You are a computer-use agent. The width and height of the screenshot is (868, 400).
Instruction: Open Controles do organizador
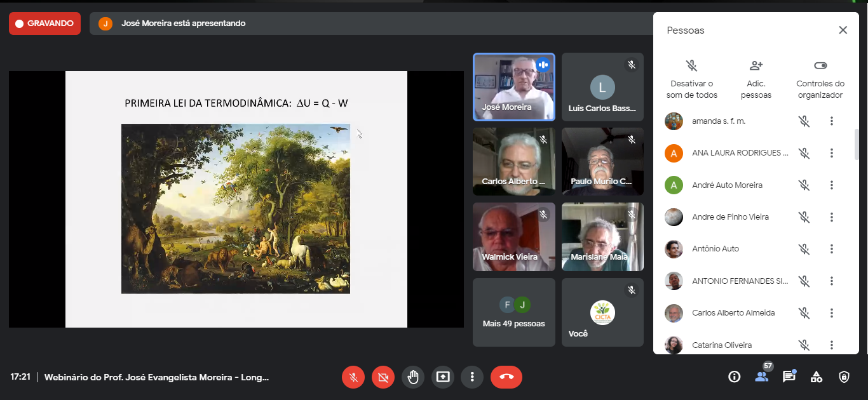[820, 79]
